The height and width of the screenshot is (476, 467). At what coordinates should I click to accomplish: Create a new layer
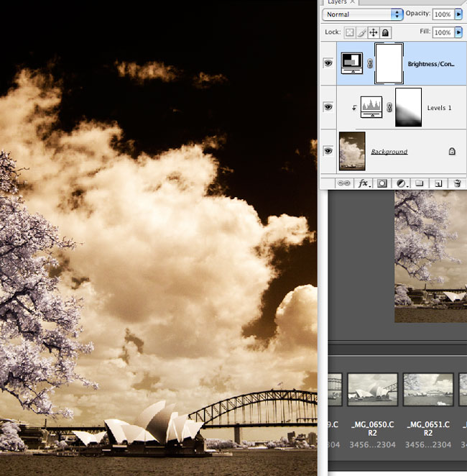click(x=438, y=183)
